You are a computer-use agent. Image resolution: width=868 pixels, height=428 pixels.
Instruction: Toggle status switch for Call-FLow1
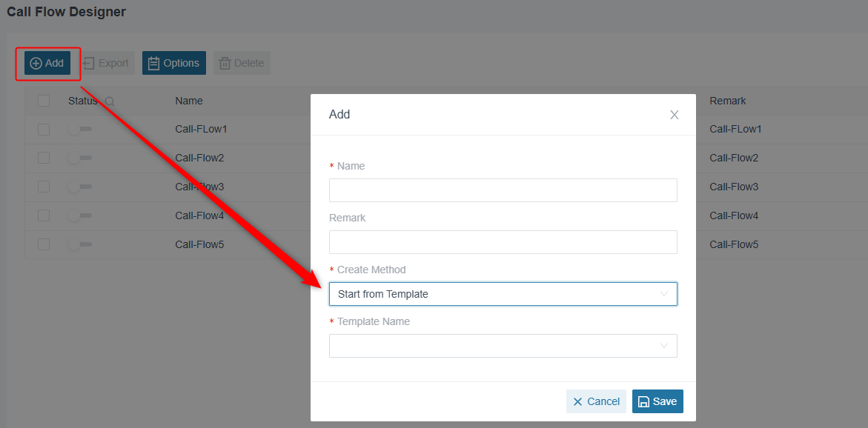coord(80,129)
